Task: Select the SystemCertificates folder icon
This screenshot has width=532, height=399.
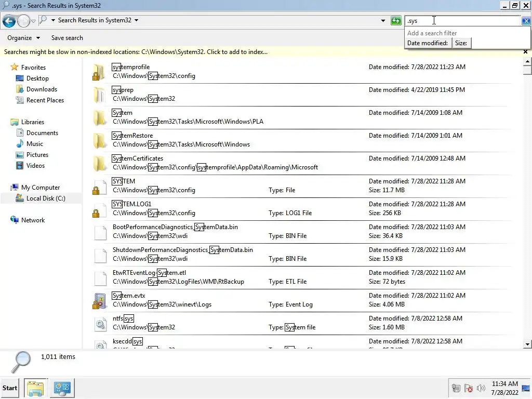Action: 99,163
